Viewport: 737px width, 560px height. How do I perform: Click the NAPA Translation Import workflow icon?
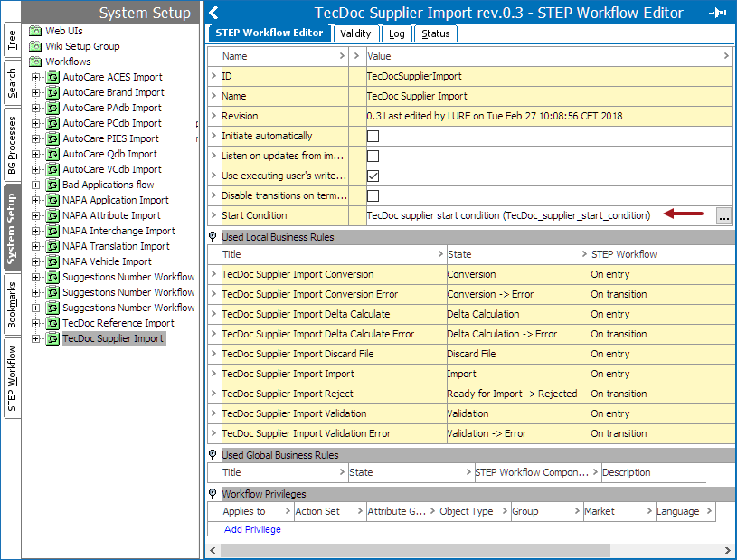[x=52, y=246]
